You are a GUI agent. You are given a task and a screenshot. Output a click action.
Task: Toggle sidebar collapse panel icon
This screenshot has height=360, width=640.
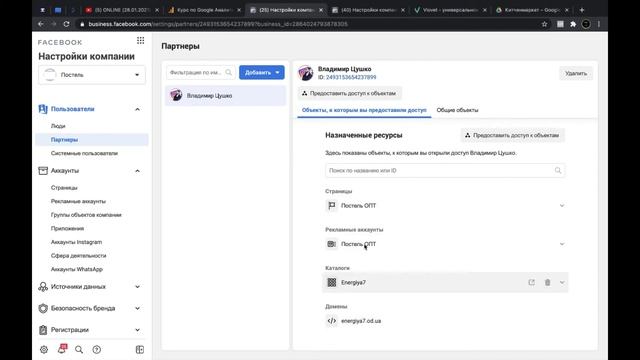140,349
